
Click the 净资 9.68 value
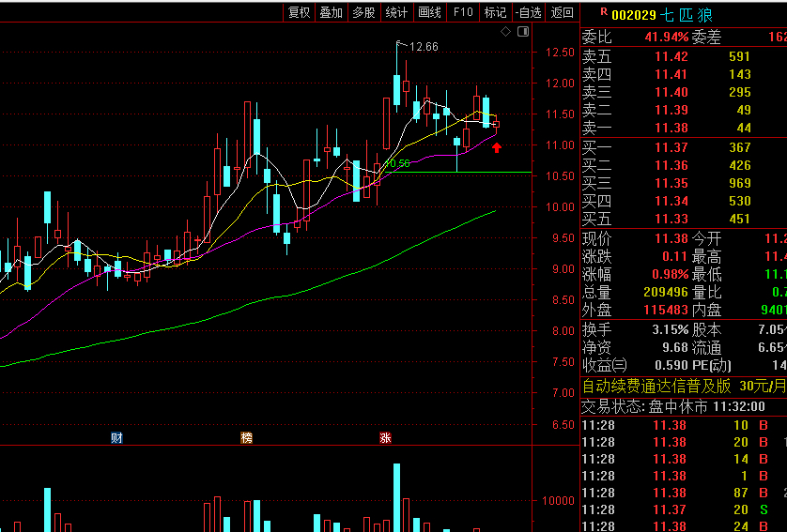pos(674,348)
